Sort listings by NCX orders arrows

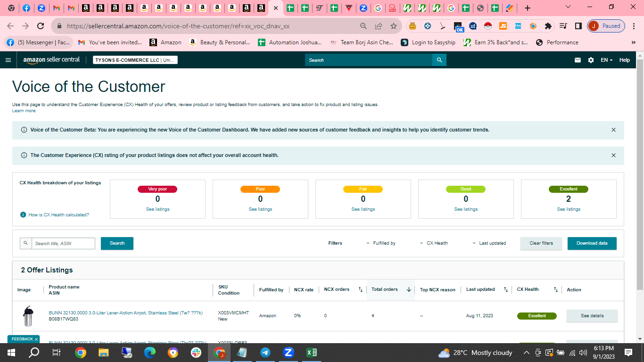click(x=361, y=289)
